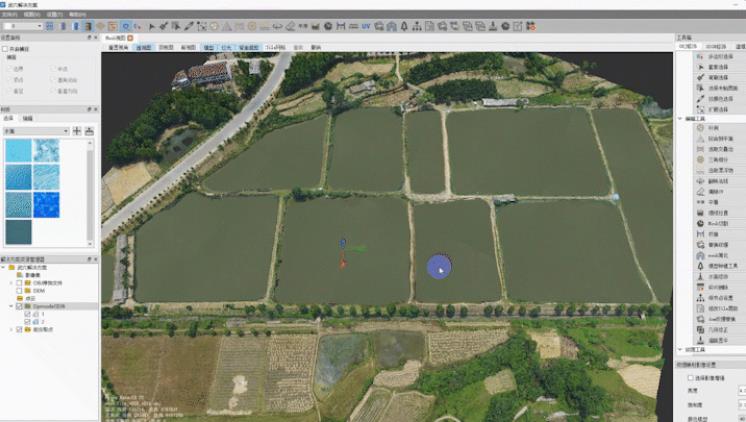Screen dimensions: 746x422
Task: Select 笔刷选择 brush selection tool
Action: pos(713,77)
